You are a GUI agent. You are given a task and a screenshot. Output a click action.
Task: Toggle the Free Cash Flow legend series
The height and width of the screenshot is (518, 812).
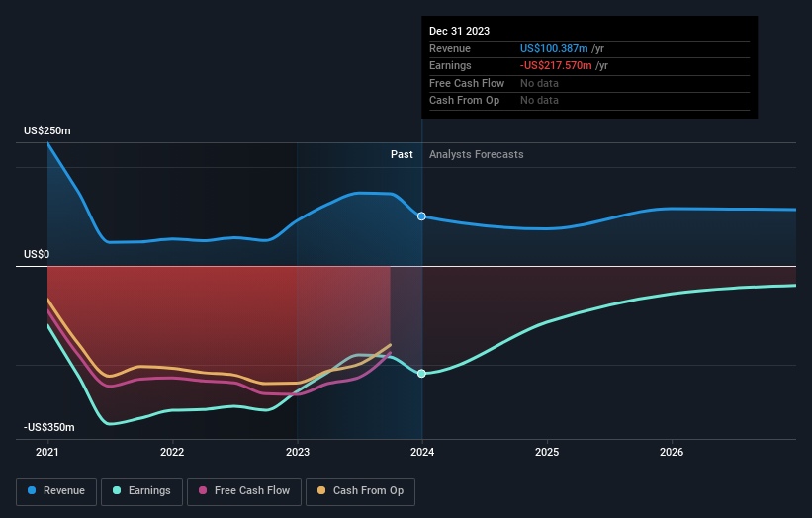[244, 491]
